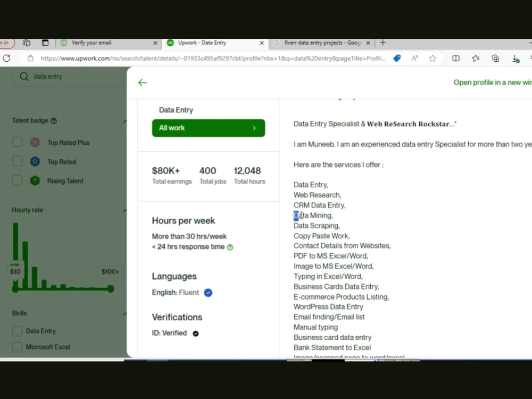The height and width of the screenshot is (399, 532).
Task: Click the site lock icon in address bar
Action: point(30,59)
